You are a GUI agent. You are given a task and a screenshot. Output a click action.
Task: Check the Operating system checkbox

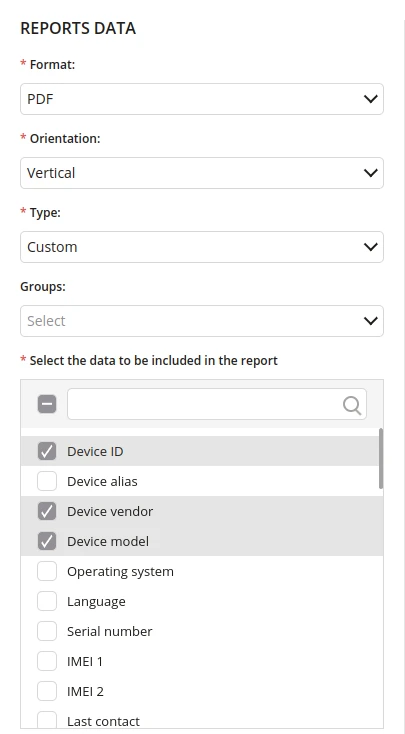(47, 571)
